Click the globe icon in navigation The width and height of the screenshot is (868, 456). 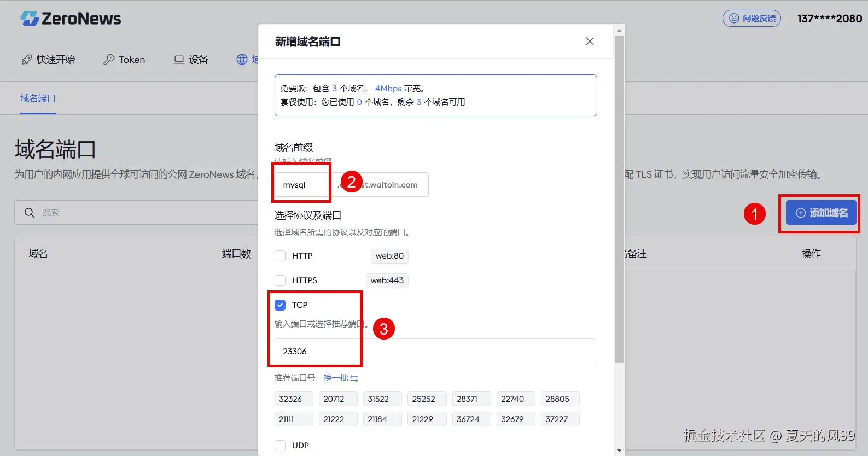[242, 60]
